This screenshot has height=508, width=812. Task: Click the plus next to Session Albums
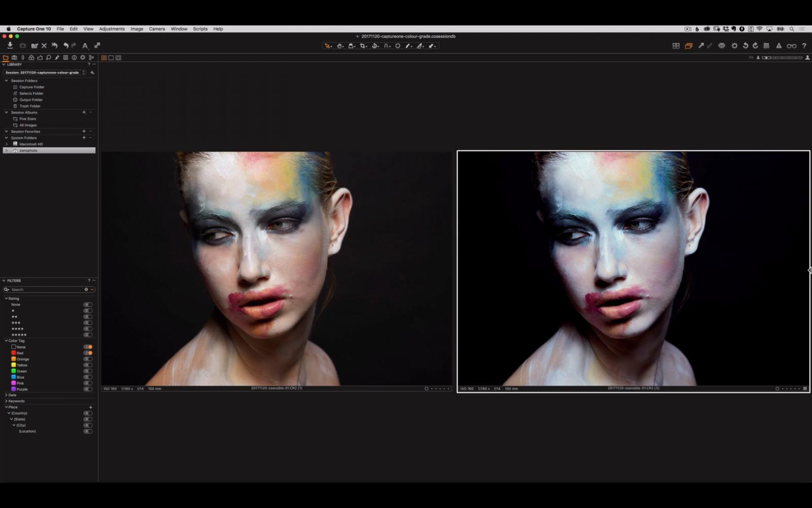(x=84, y=112)
